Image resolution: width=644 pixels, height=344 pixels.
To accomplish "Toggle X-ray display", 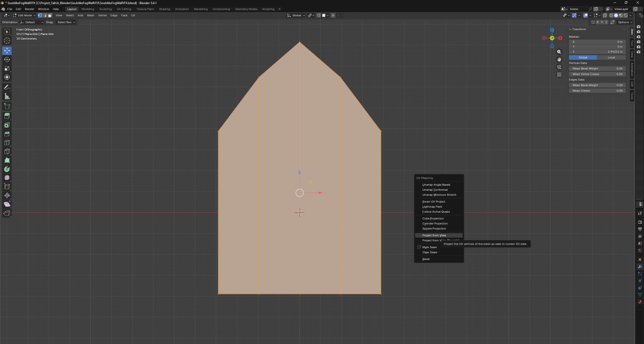I will (x=605, y=15).
